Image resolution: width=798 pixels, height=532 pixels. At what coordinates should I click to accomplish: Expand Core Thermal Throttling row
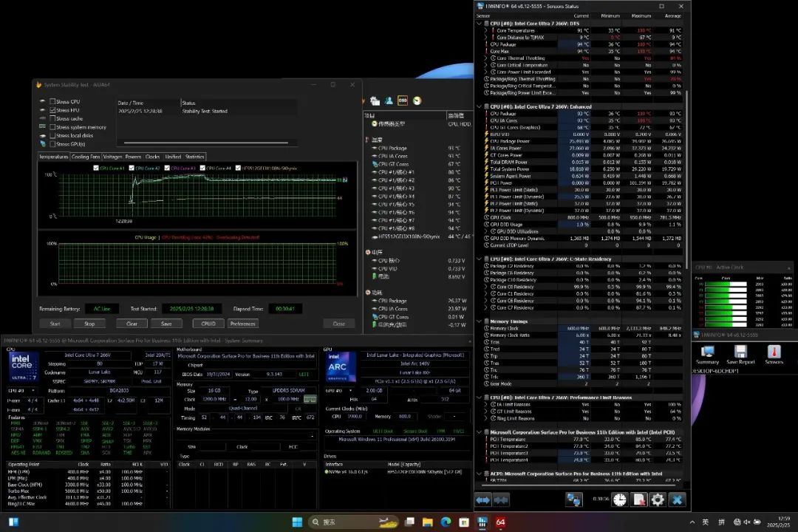tap(486, 58)
